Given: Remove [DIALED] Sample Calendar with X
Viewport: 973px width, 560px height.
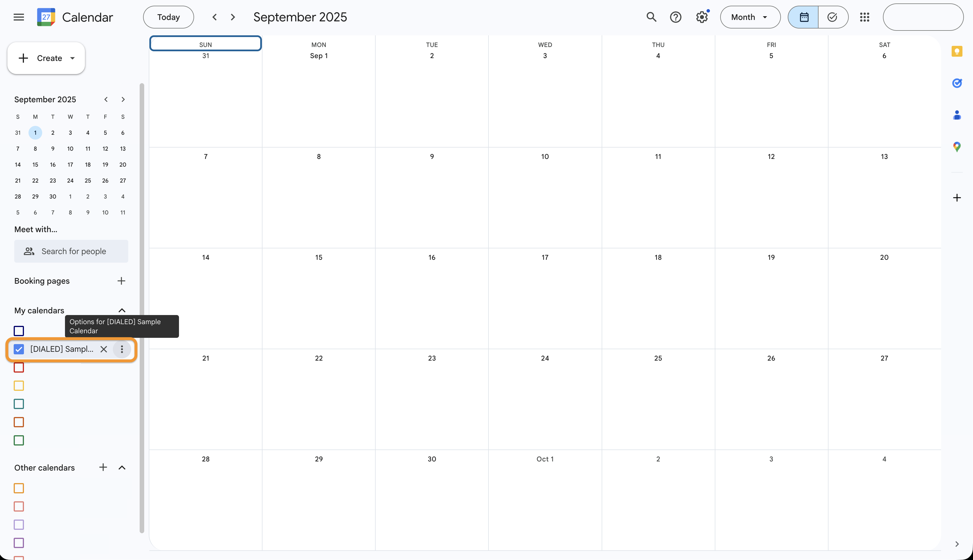Looking at the screenshot, I should coord(103,349).
